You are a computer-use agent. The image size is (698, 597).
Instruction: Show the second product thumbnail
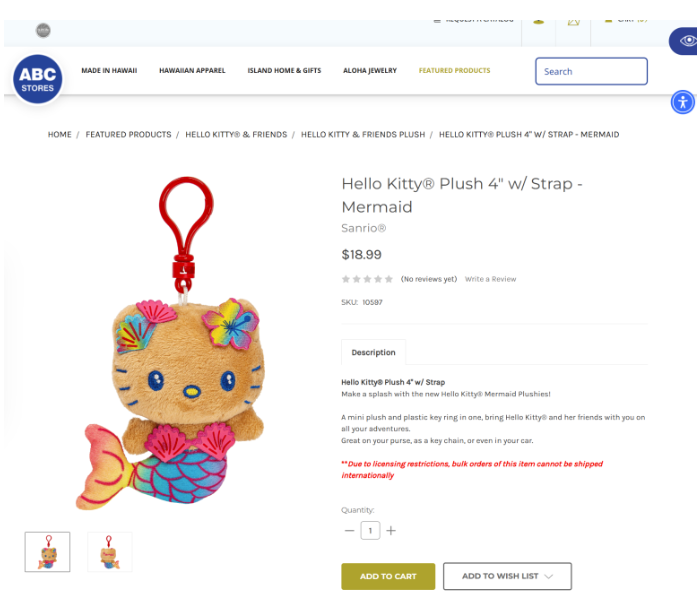coord(110,552)
